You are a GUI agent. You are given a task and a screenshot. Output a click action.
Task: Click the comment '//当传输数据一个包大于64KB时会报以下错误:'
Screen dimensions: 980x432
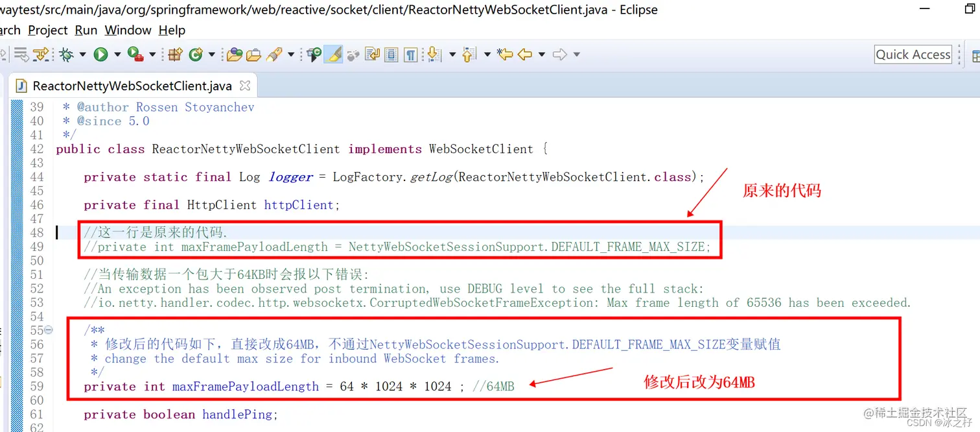pyautogui.click(x=226, y=274)
